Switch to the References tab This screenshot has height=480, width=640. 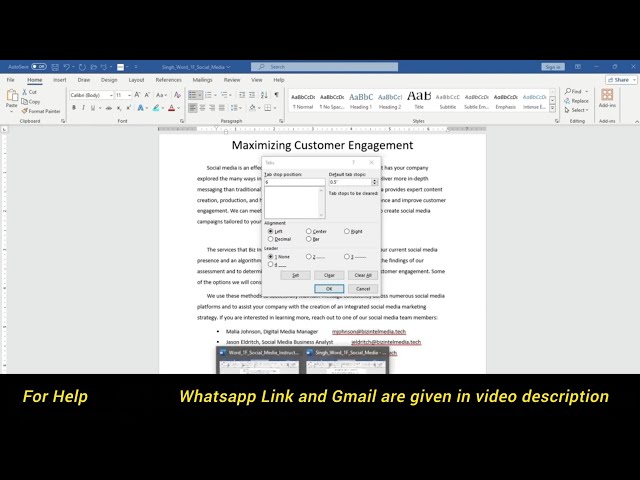point(169,80)
